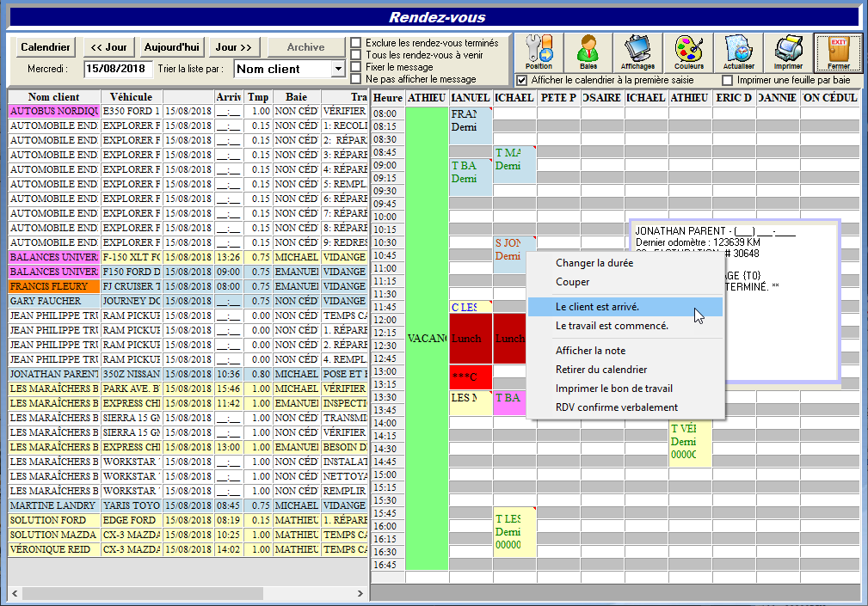Choose 'Changer la durée' in context menu

(625, 263)
